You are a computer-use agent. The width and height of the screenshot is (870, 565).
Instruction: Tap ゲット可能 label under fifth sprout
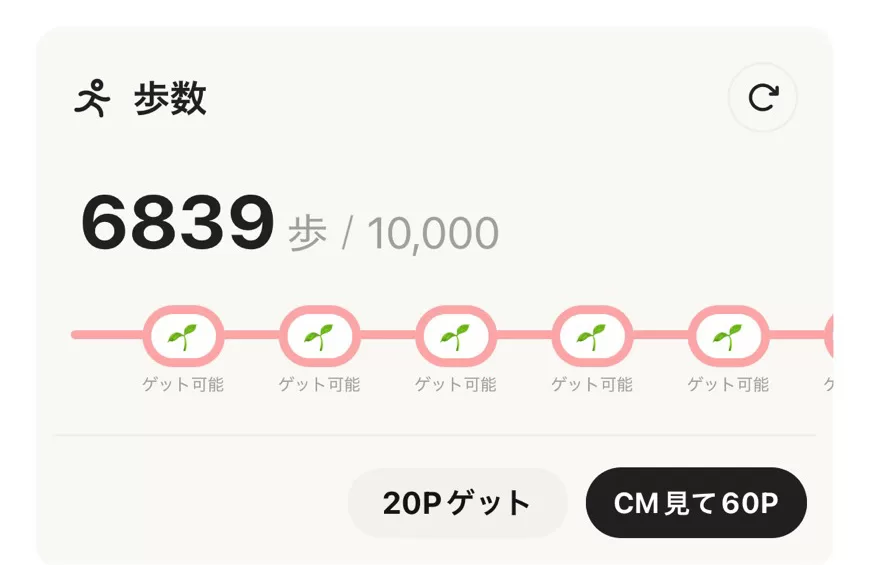(x=728, y=385)
